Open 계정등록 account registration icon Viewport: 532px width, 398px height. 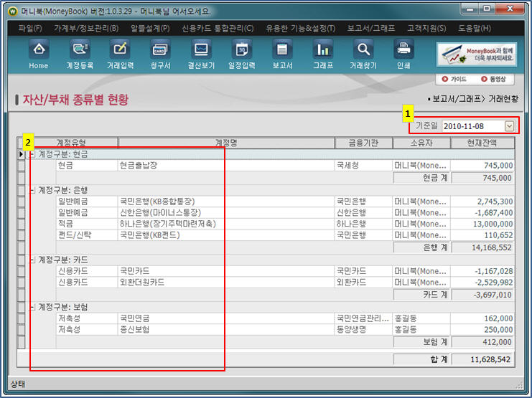click(x=80, y=55)
